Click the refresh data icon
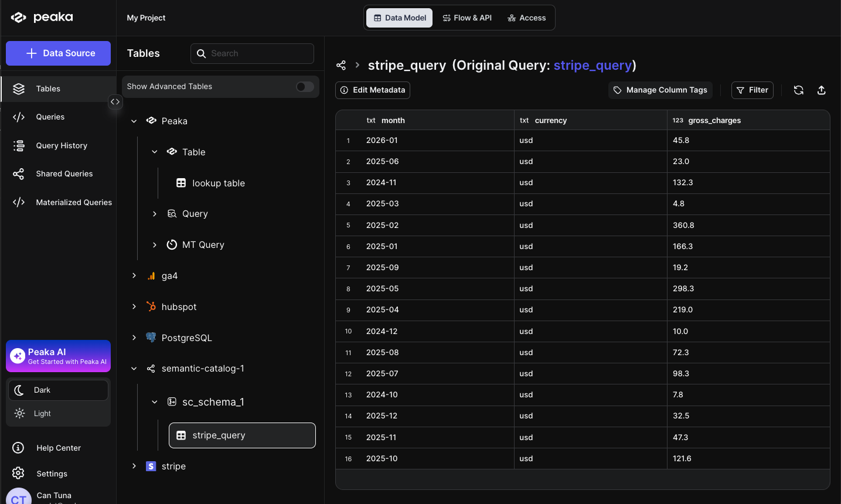This screenshot has height=504, width=841. click(x=798, y=90)
